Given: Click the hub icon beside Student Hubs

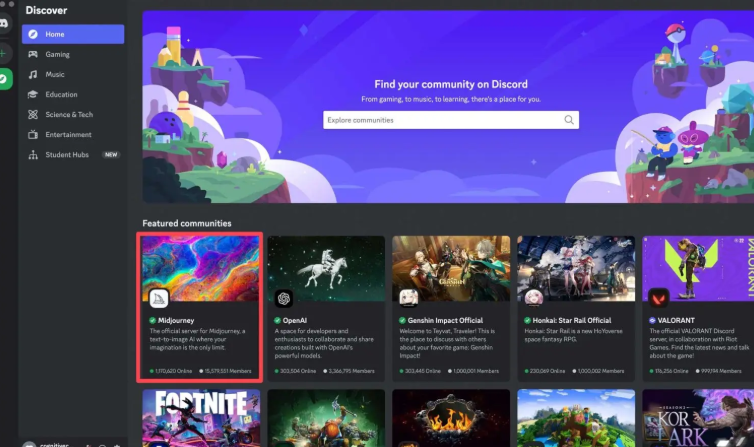Looking at the screenshot, I should (33, 155).
